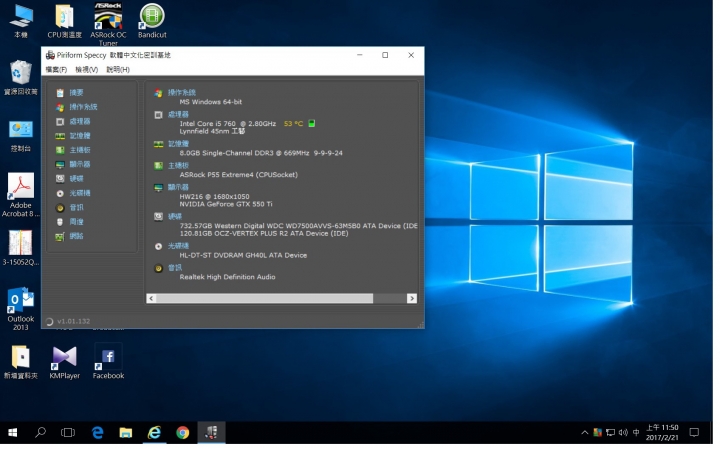
Task: Open taskbar search magnifier
Action: pos(40,433)
